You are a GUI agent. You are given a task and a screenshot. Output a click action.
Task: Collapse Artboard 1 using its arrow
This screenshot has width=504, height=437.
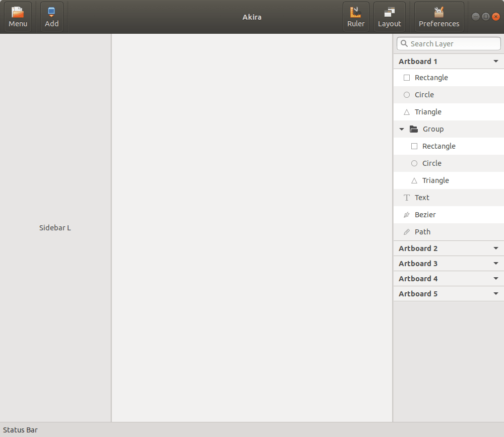tap(495, 61)
